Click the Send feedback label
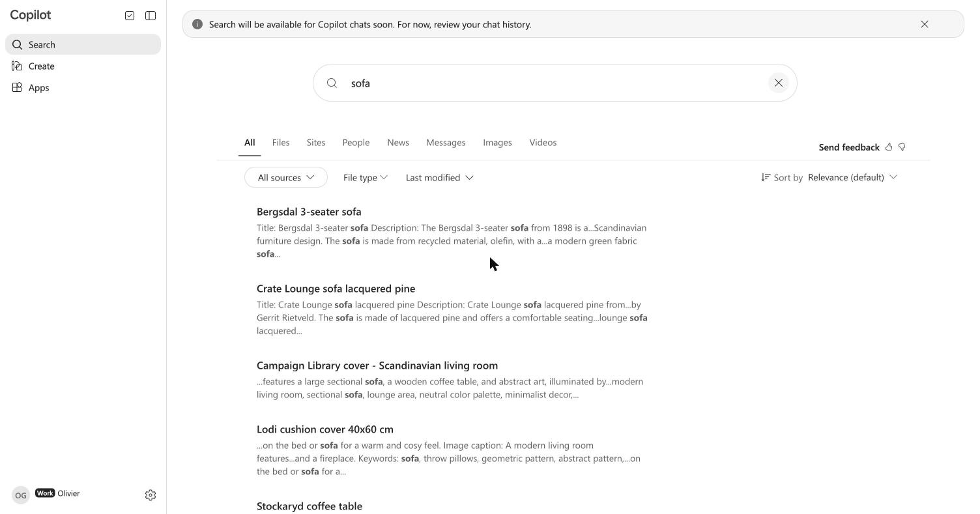The image size is (980, 514). tap(849, 147)
